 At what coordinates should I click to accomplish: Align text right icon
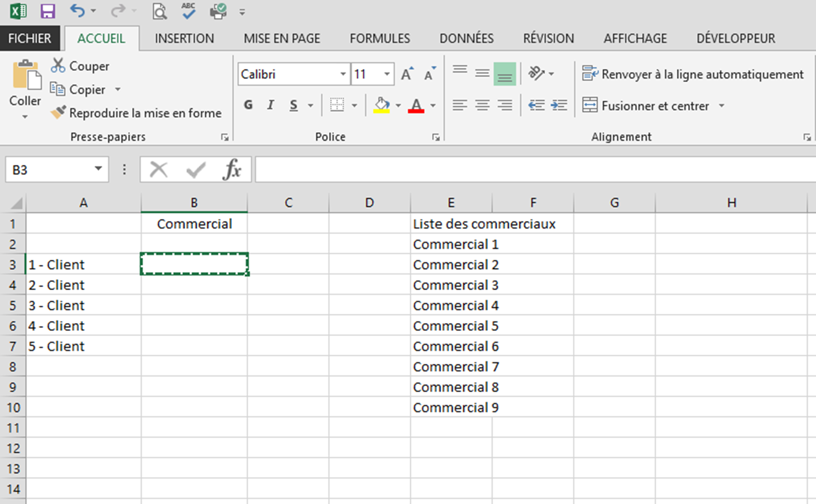(505, 105)
